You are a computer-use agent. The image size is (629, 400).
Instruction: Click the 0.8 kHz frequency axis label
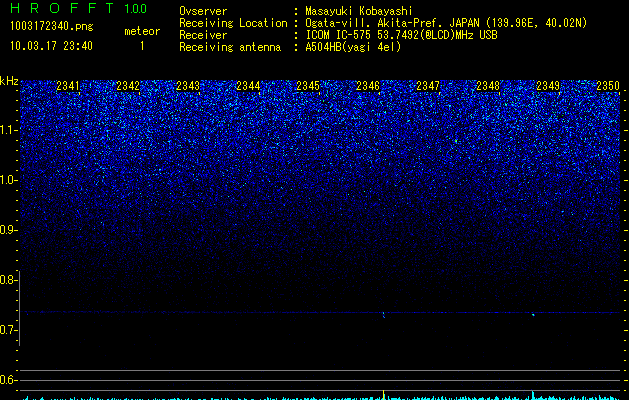(x=8, y=280)
